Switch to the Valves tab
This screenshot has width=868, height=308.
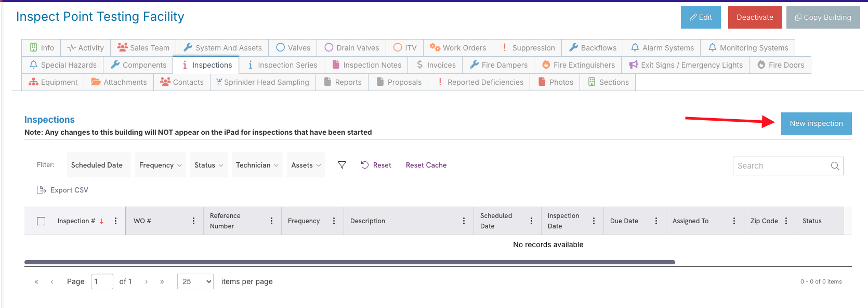tap(293, 48)
